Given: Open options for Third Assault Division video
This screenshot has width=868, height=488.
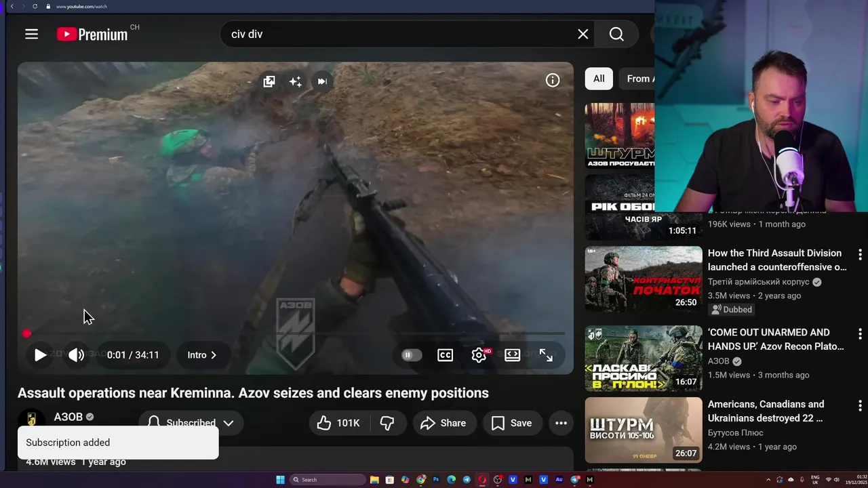Looking at the screenshot, I should [x=860, y=255].
